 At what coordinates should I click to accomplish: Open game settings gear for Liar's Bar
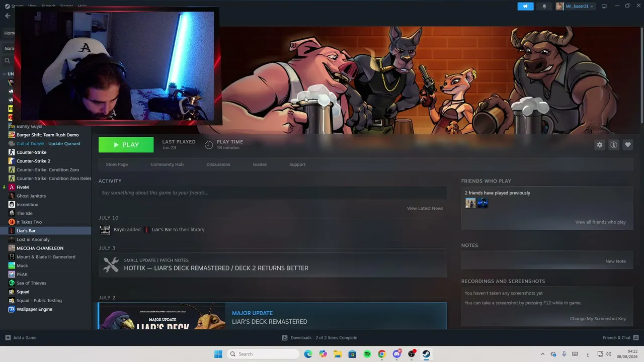tap(600, 145)
